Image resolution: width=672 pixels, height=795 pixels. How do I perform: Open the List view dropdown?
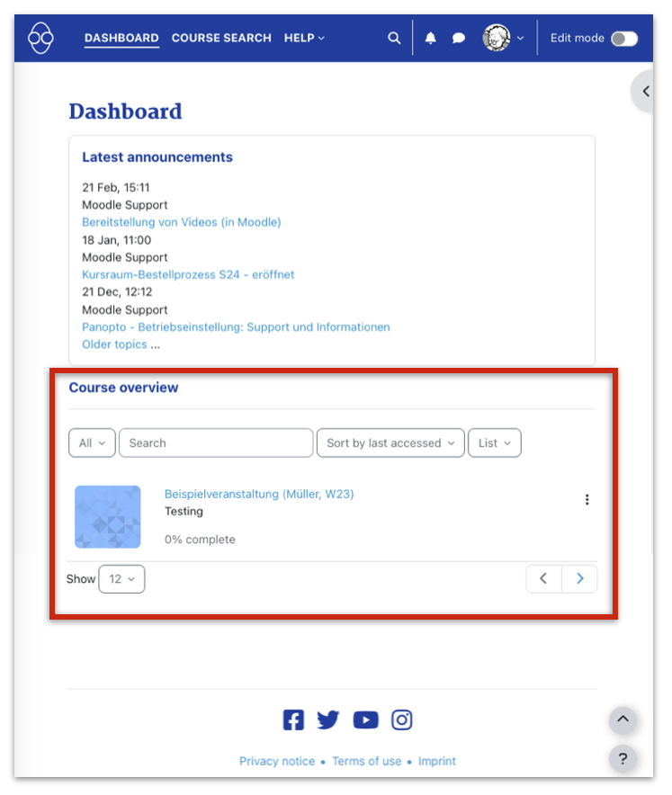[x=494, y=442]
